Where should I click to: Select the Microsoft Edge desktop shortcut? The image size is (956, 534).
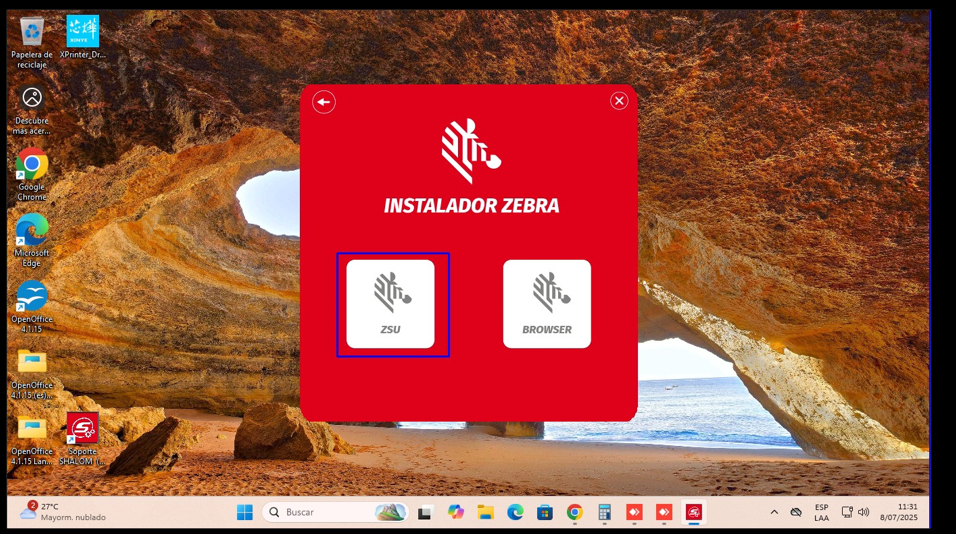[32, 234]
